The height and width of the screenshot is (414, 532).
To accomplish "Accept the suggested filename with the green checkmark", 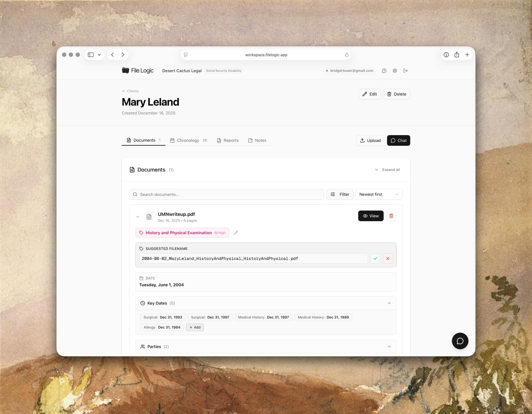I will [x=375, y=258].
